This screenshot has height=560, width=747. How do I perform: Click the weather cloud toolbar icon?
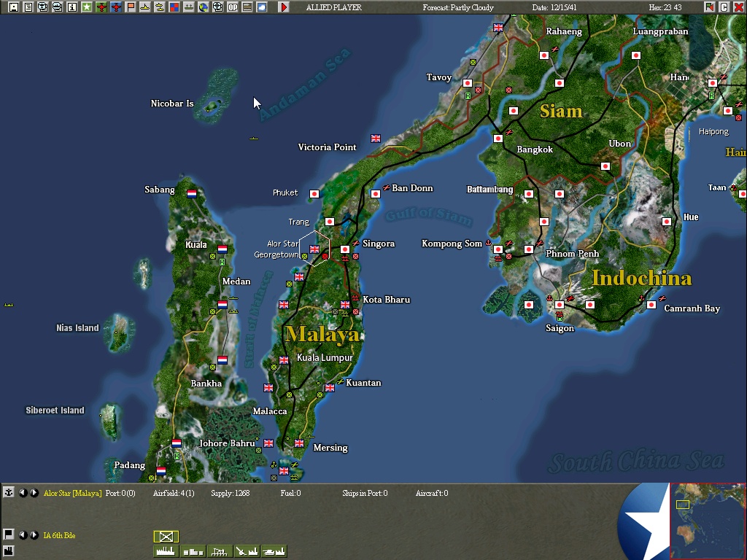coord(262,7)
